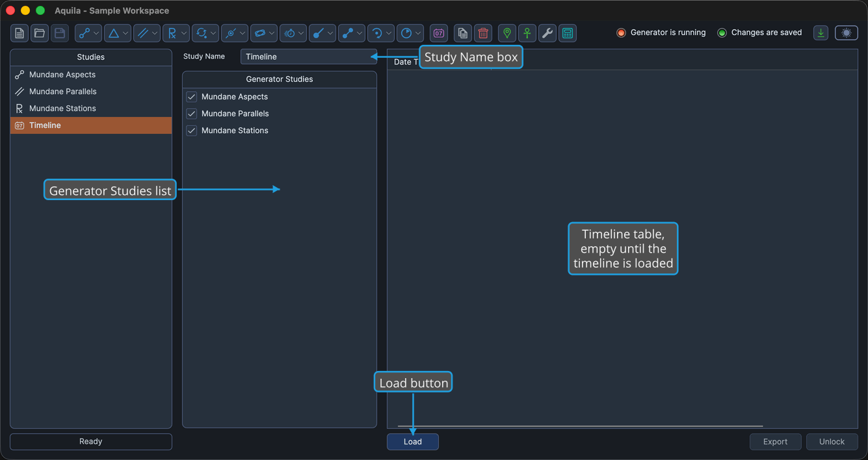The image size is (868, 460).
Task: Click the Ready status bar
Action: click(x=91, y=441)
